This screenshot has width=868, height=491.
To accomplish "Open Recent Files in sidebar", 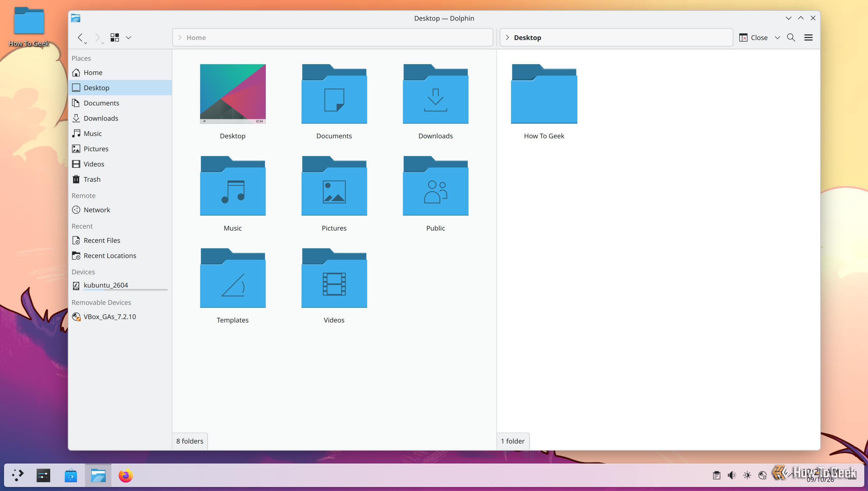I will coord(120,240).
